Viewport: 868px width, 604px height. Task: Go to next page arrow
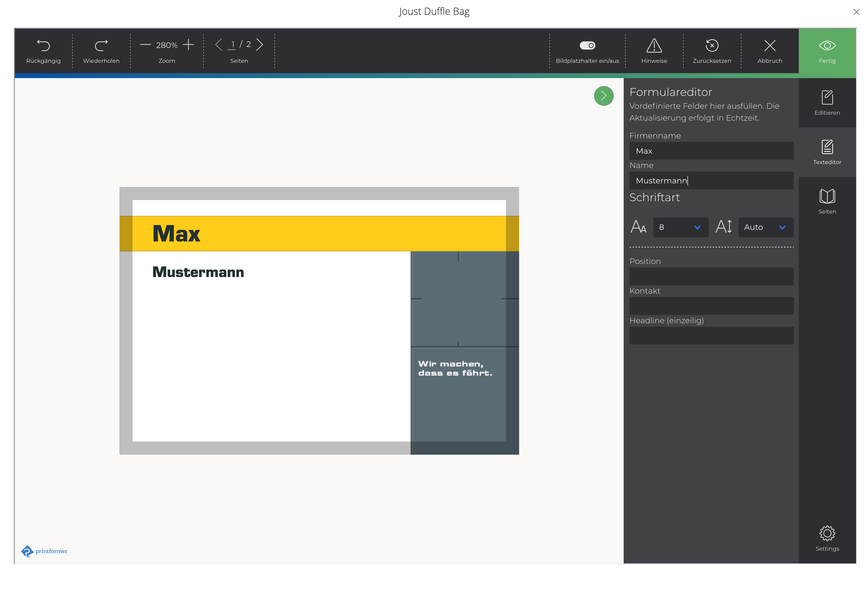(x=260, y=44)
